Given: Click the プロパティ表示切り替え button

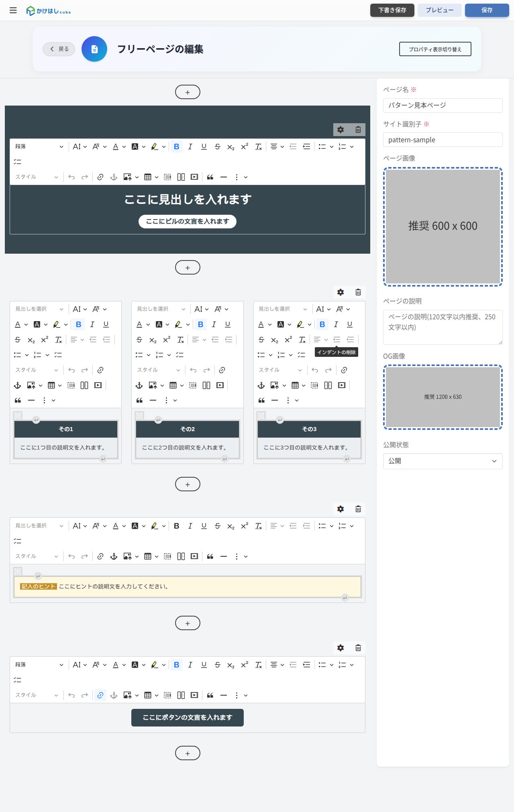Looking at the screenshot, I should [435, 49].
